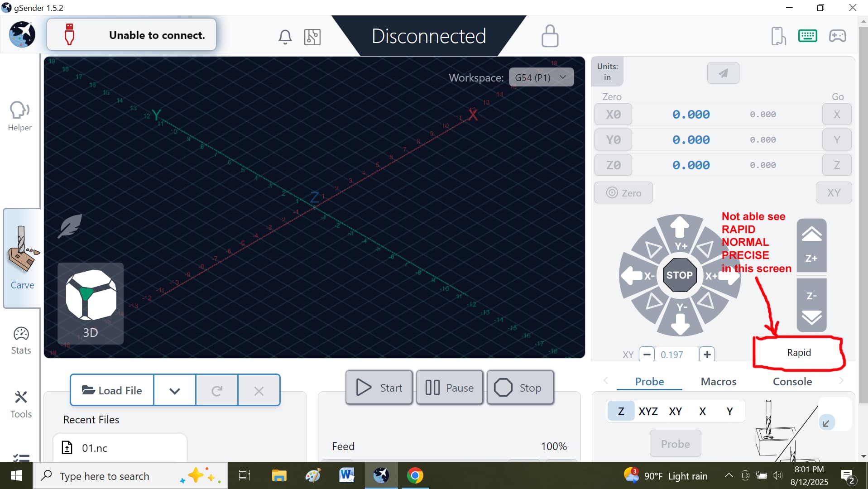Image resolution: width=868 pixels, height=489 pixels.
Task: Click the 3D view cube icon
Action: [91, 303]
